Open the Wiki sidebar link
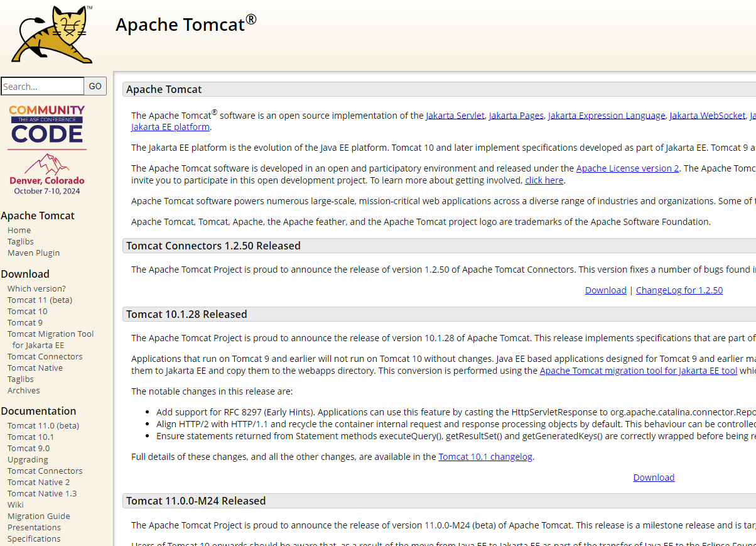The width and height of the screenshot is (756, 546). [x=16, y=505]
